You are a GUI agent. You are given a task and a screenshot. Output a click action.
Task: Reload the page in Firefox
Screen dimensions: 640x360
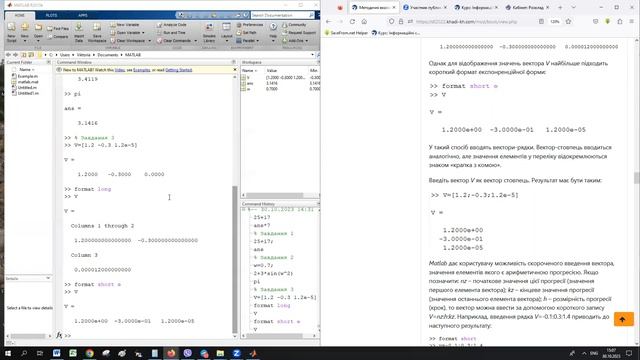pyautogui.click(x=352, y=22)
